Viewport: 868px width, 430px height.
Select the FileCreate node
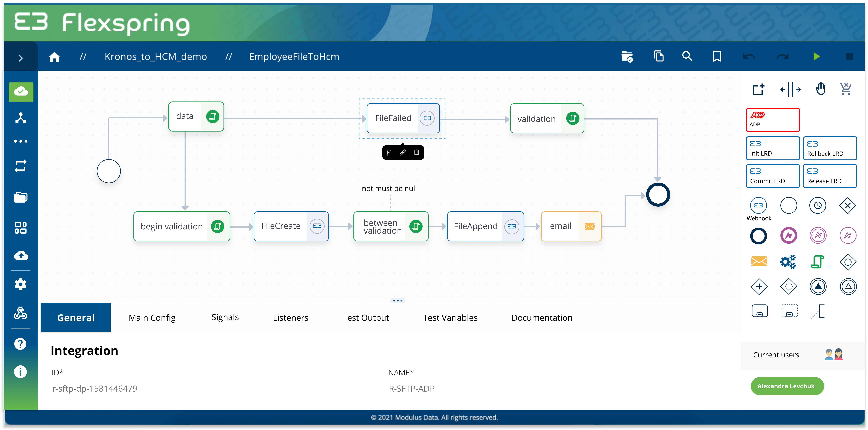click(x=291, y=226)
